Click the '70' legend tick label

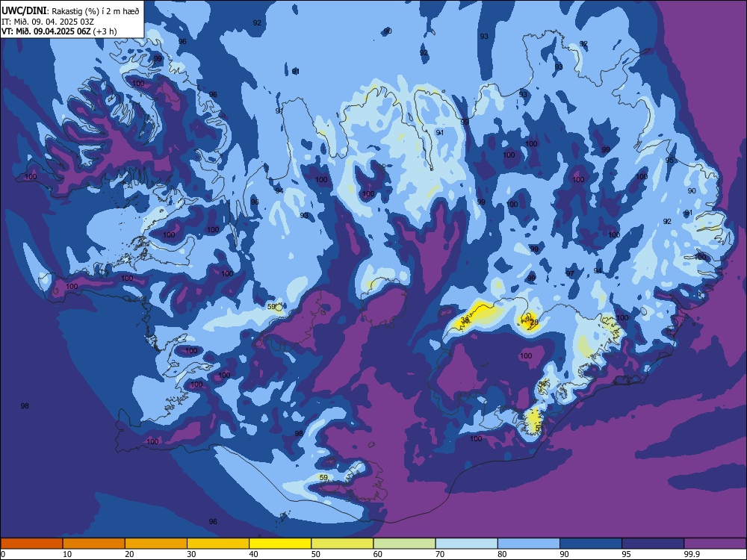click(x=440, y=554)
